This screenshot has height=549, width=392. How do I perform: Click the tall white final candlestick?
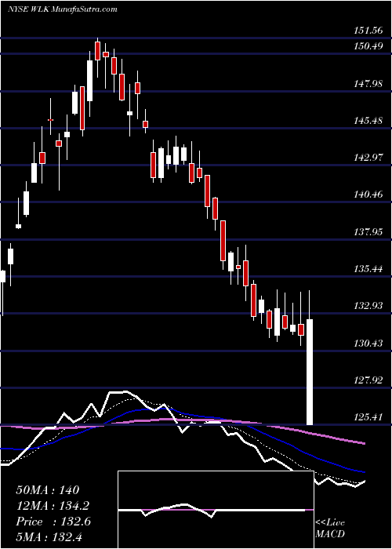pos(310,372)
